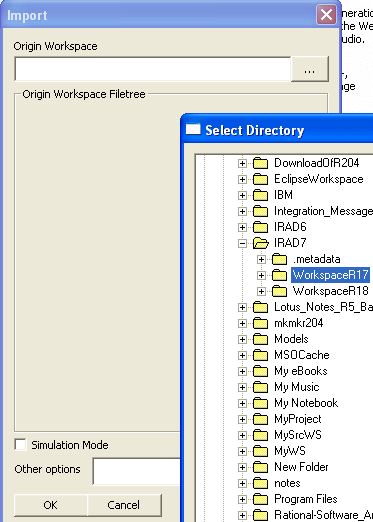Select the IRAD7 folder name
This screenshot has height=522, width=373.
coord(290,243)
